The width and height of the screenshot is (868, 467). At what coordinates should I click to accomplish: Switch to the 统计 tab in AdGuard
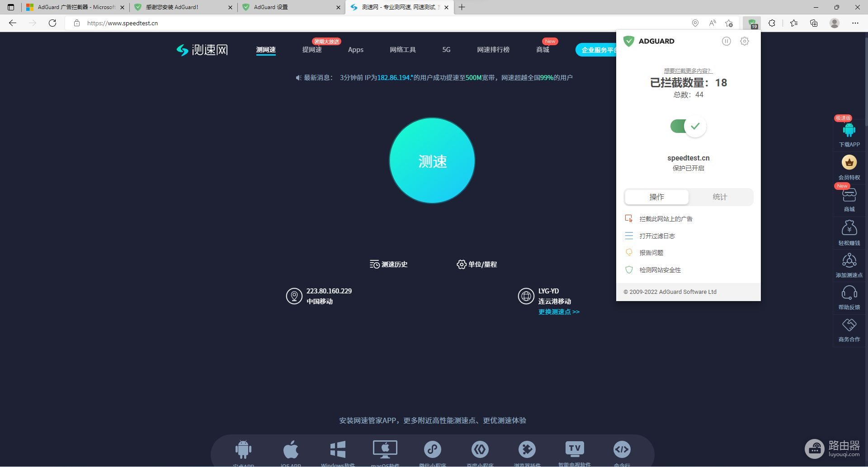(720, 197)
